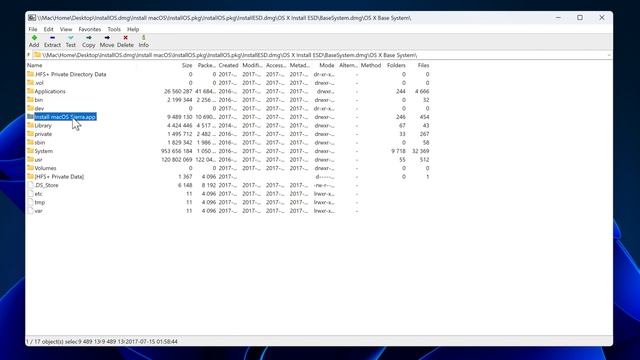Click the Applications size value 26 560 287

coord(178,91)
